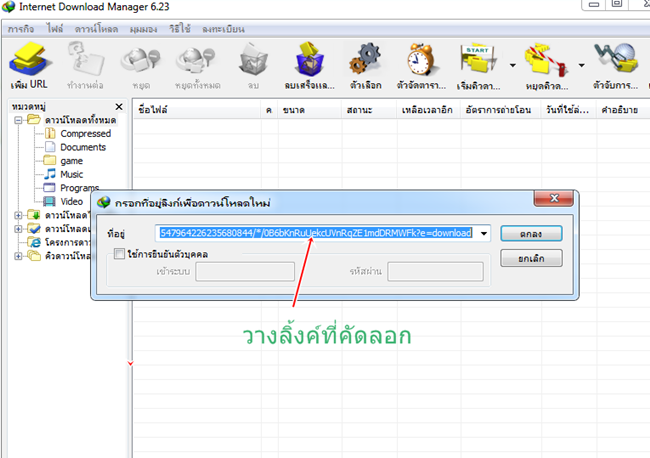Expand the unfinished downloads tree node

(x=18, y=215)
